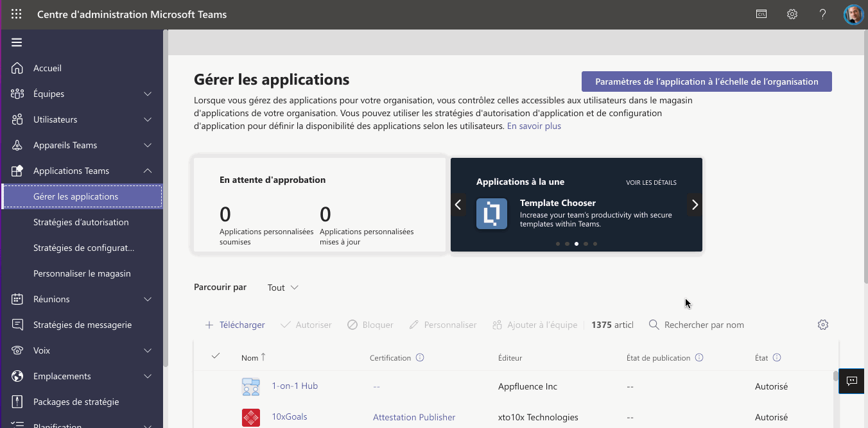Screen dimensions: 868x428
Task: Open Cloud Shell icon in header
Action: click(x=761, y=14)
